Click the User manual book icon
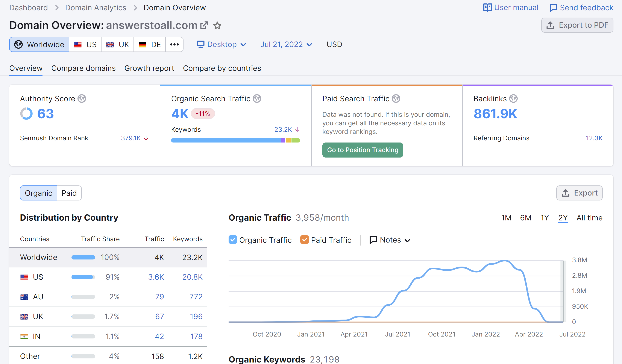Screen dimensions: 622x364 [487, 8]
